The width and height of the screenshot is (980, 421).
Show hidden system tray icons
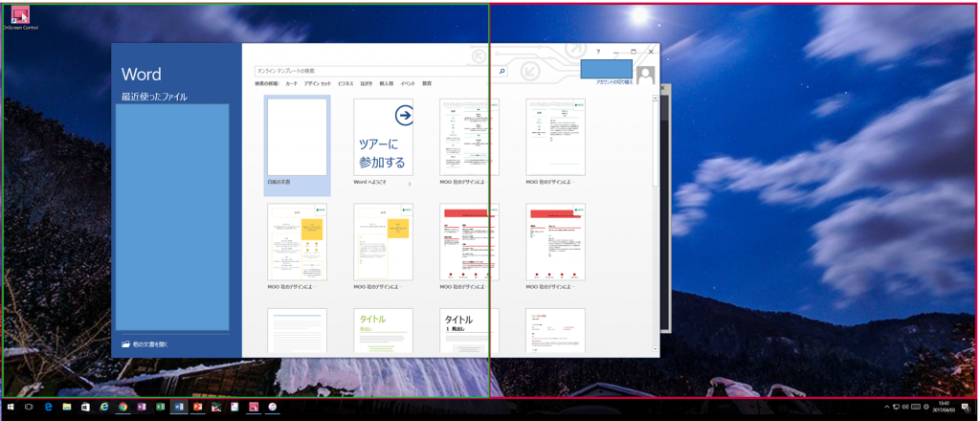(886, 408)
